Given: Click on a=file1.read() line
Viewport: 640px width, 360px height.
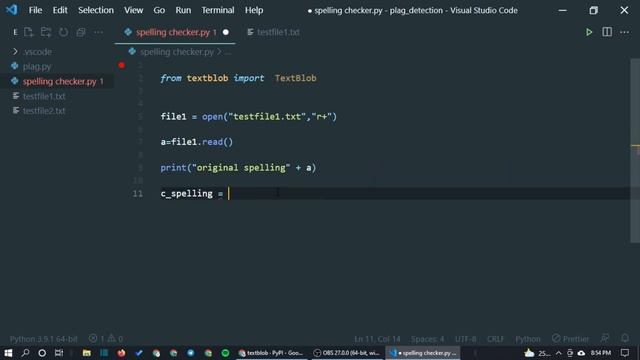Looking at the screenshot, I should 197,142.
